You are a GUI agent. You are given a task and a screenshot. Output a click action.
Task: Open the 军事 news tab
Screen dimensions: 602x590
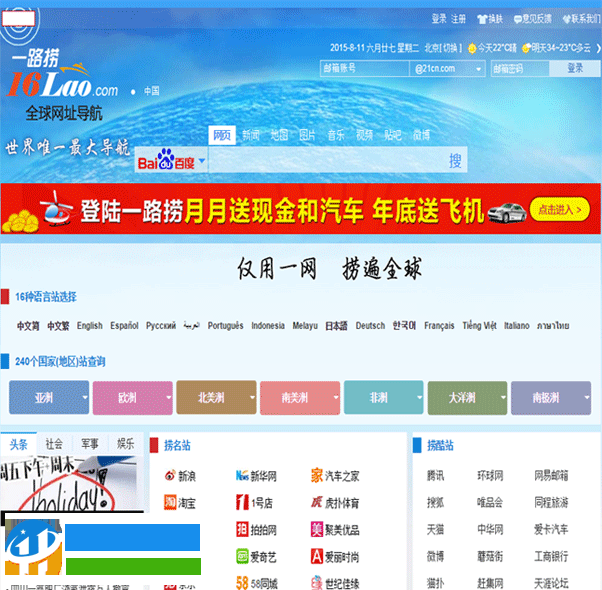[x=90, y=444]
